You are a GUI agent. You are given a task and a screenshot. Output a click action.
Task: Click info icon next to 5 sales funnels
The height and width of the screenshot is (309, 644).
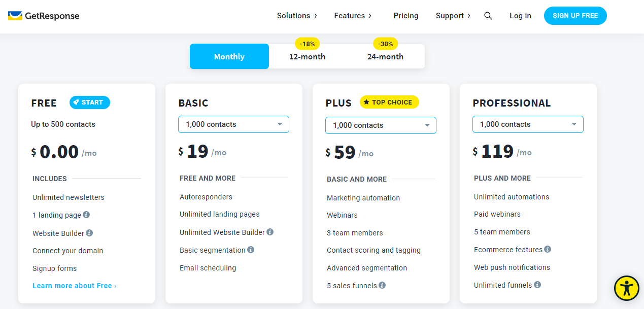[x=382, y=285]
